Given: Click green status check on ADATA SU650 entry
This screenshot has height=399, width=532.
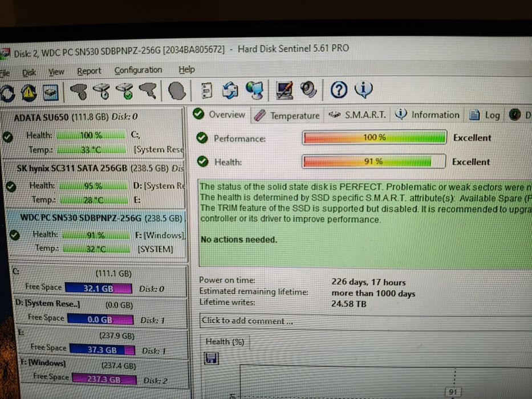Looking at the screenshot, I should pyautogui.click(x=7, y=137).
